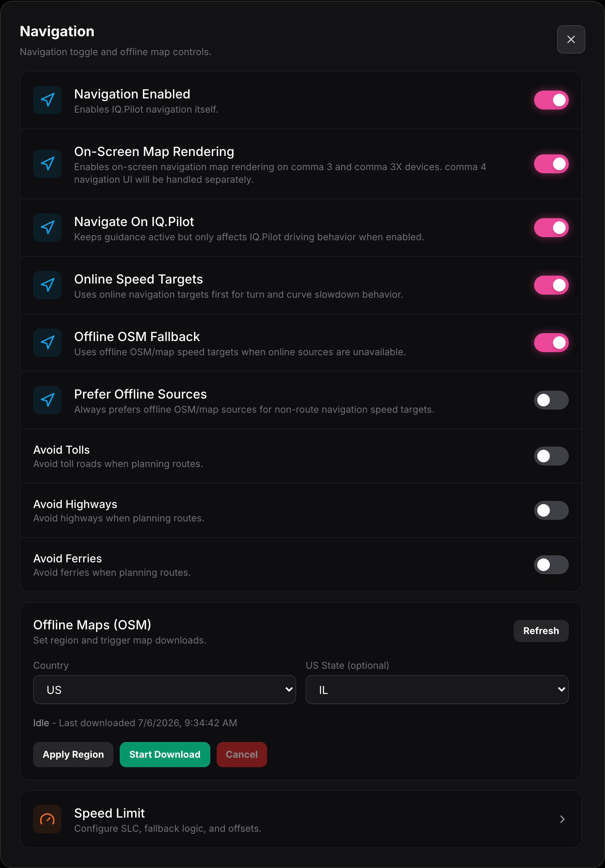The image size is (605, 868).
Task: Enable the Avoid Tolls toggle
Action: [551, 456]
